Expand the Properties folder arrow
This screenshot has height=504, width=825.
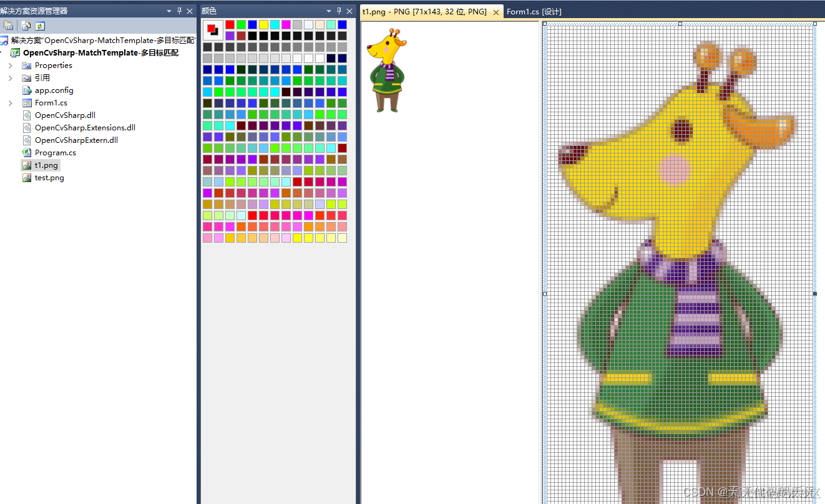[x=10, y=65]
